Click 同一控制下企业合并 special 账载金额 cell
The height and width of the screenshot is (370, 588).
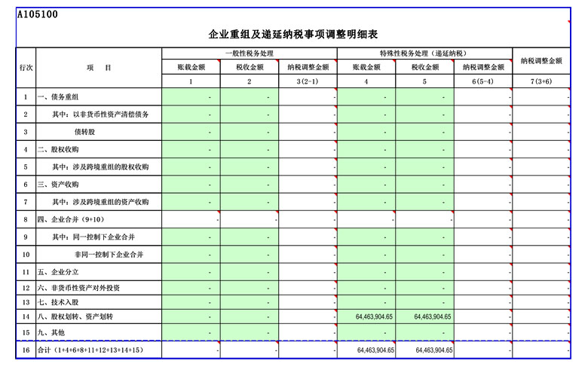[366, 237]
